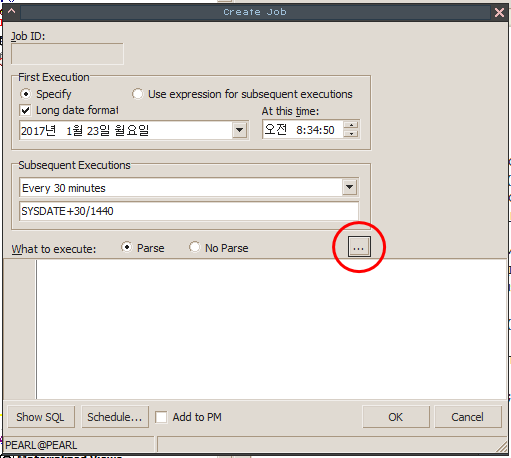Open the first execution date dropdown
Screen dimensions: 511x458
239,130
